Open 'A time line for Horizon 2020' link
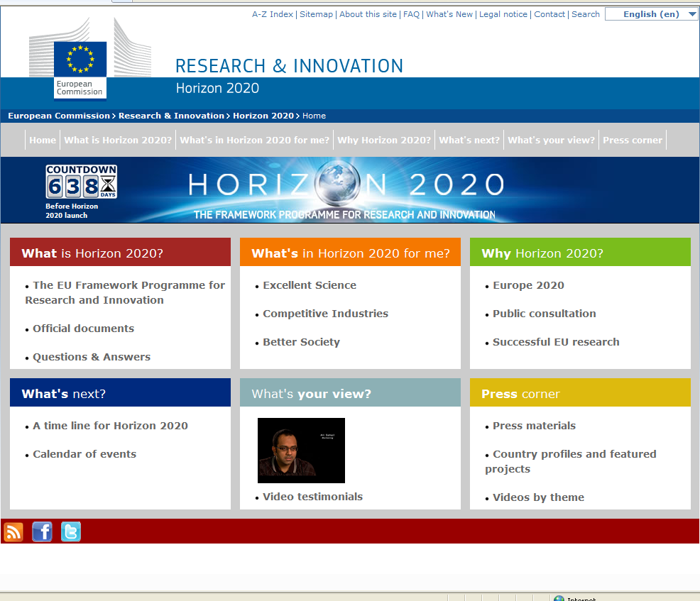The height and width of the screenshot is (601, 700). 110,426
